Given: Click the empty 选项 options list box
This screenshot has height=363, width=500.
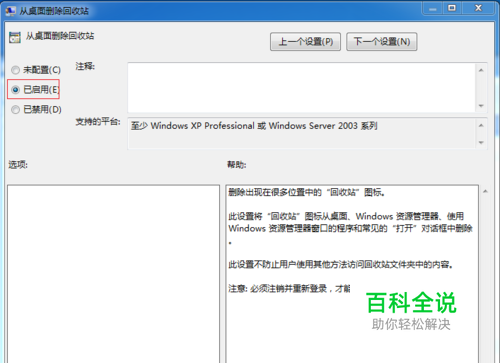Looking at the screenshot, I should tap(113, 274).
